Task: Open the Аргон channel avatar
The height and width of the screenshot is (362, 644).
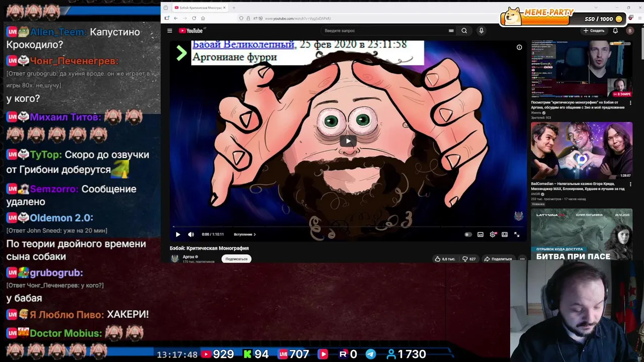Action: (175, 258)
